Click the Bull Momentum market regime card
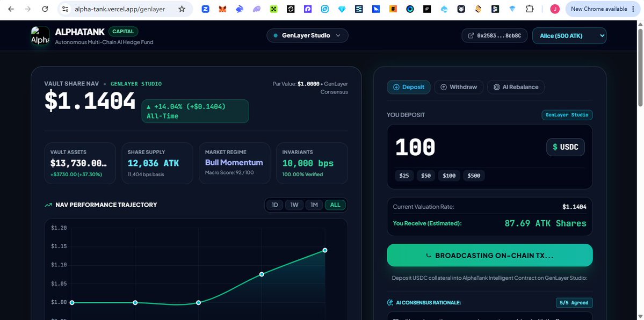Image resolution: width=644 pixels, height=320 pixels. [x=235, y=163]
